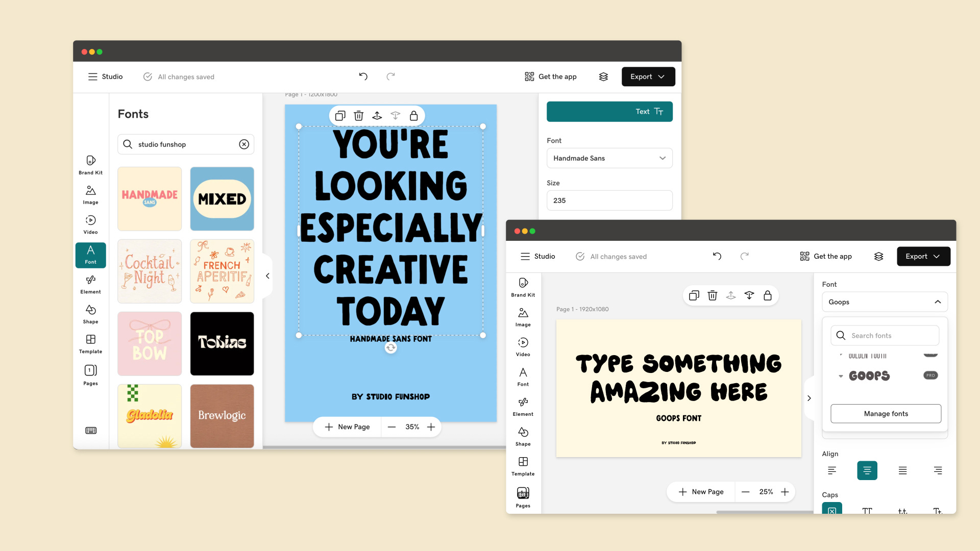Screen dimensions: 980x551
Task: Duplicate the selected text element
Action: pyautogui.click(x=340, y=115)
